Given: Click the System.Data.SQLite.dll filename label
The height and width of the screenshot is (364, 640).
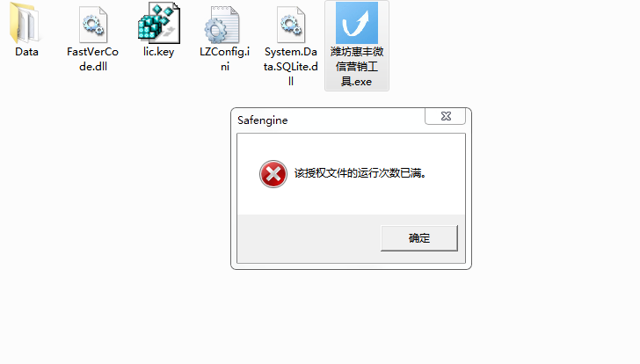Looking at the screenshot, I should tap(291, 67).
